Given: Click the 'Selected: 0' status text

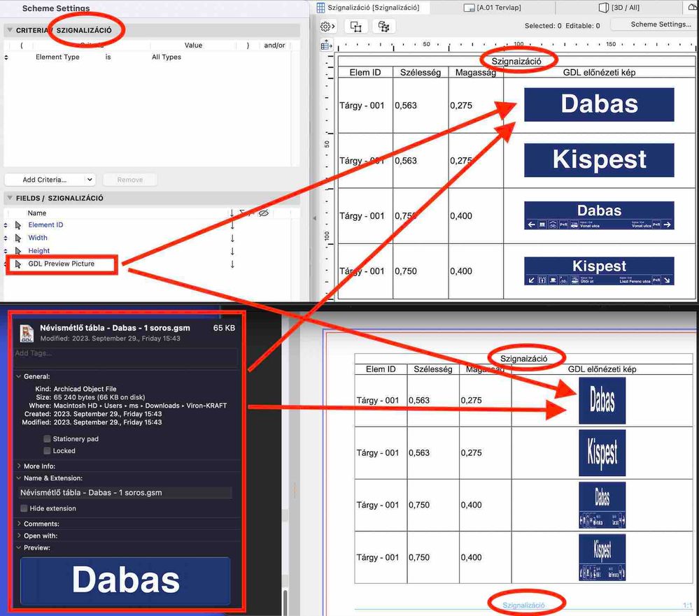Looking at the screenshot, I should click(x=543, y=26).
